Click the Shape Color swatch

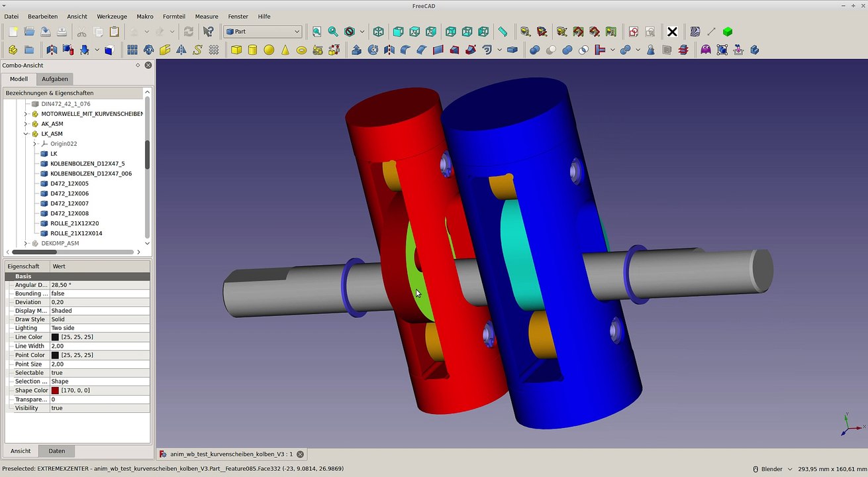[55, 390]
